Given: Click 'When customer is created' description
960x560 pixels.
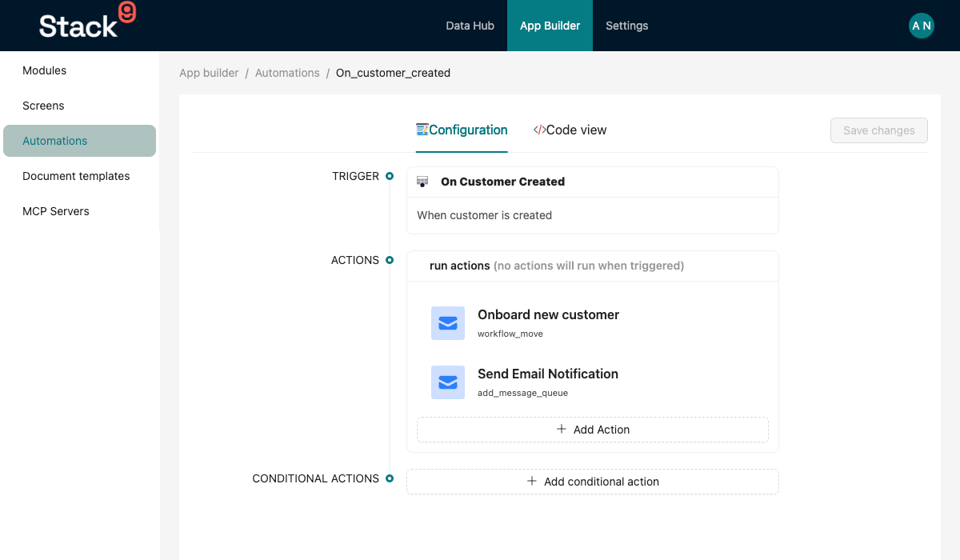Looking at the screenshot, I should point(485,215).
